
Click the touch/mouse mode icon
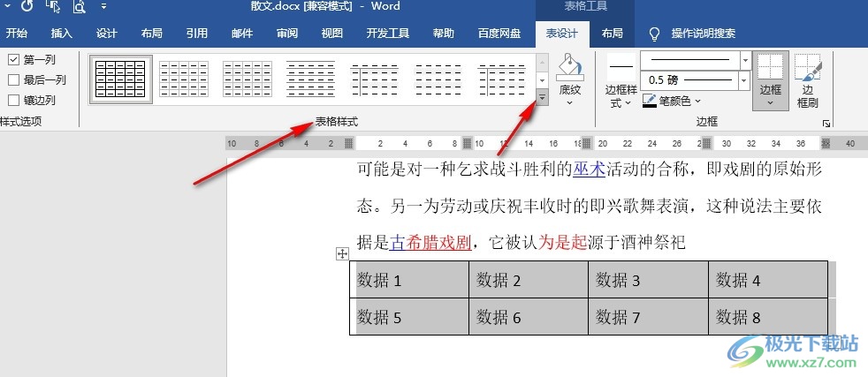[x=53, y=6]
